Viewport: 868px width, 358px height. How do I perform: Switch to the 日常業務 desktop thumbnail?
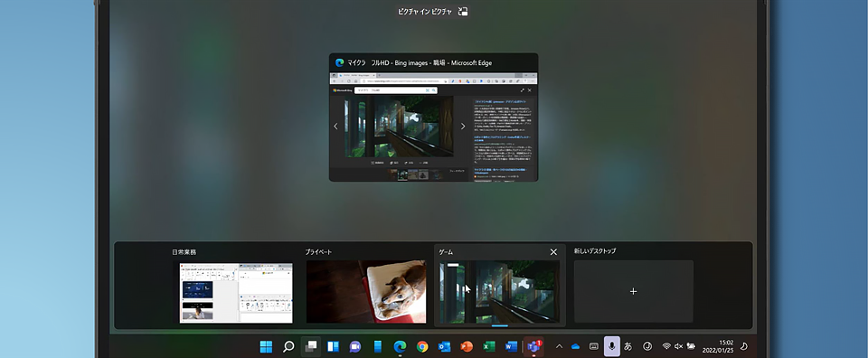(x=236, y=293)
